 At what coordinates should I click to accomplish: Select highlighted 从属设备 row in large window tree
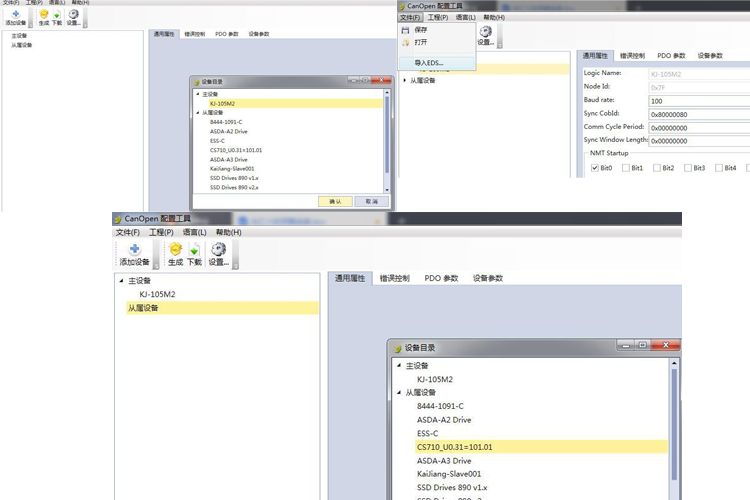pyautogui.click(x=222, y=308)
